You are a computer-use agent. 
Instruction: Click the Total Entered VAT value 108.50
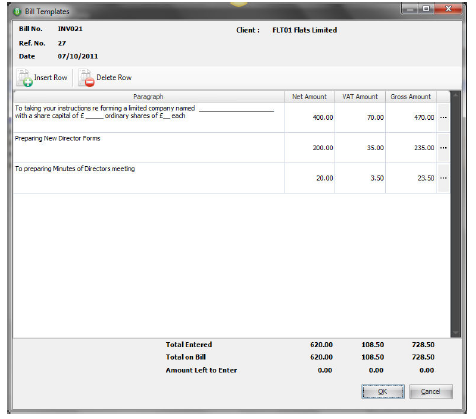[373, 345]
